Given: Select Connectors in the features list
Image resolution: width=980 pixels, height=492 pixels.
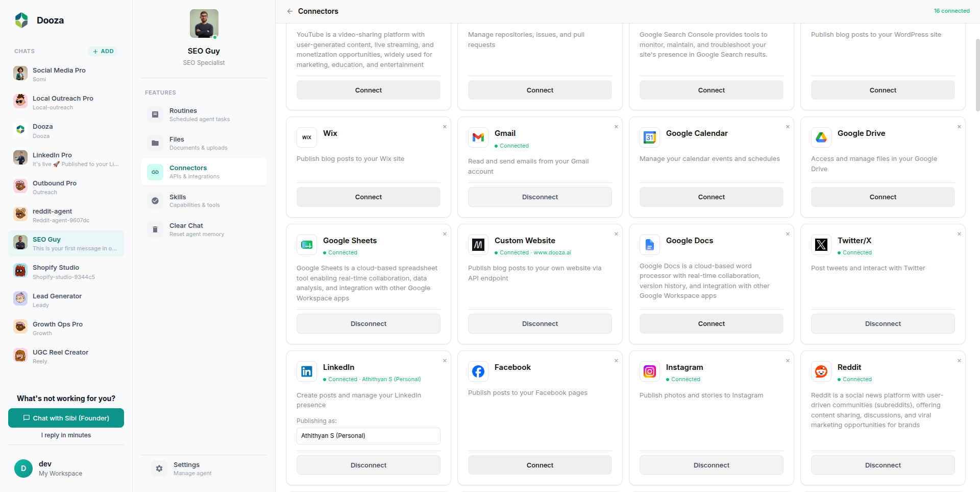Looking at the screenshot, I should (204, 172).
